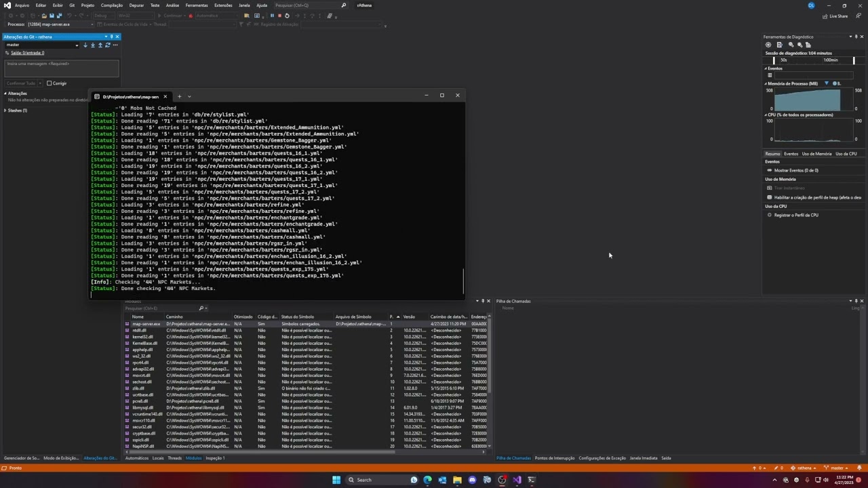Click the Visual Studio taskbar icon
This screenshot has height=488, width=868.
517,480
